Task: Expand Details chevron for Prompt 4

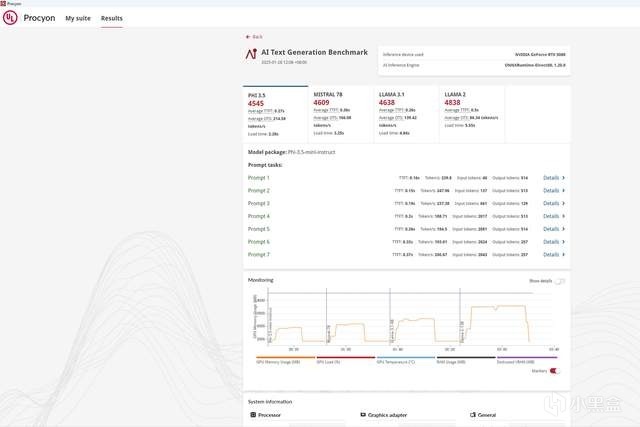Action: 564,216
